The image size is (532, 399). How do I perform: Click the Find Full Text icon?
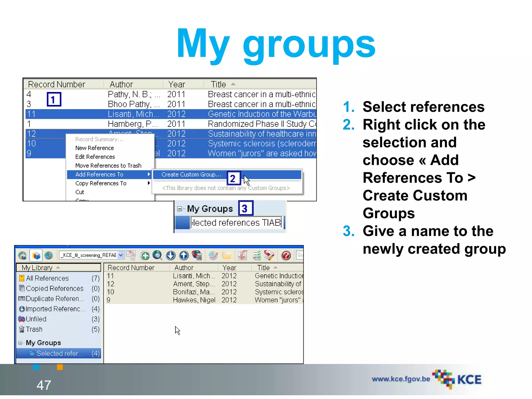197,255
